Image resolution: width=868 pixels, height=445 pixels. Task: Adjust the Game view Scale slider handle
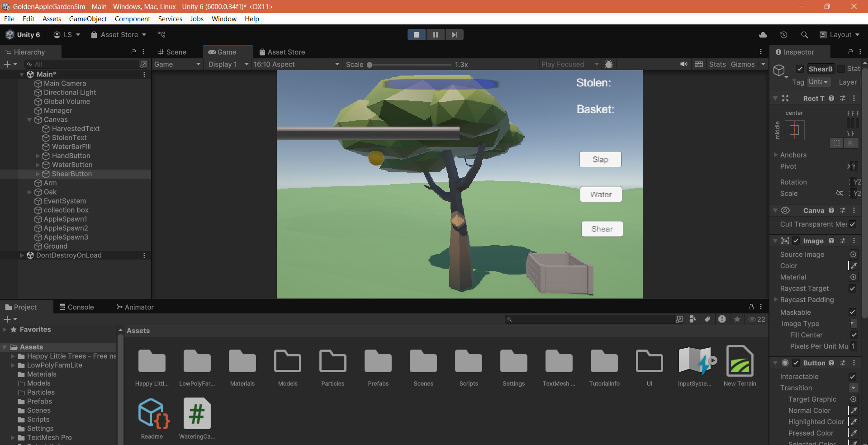370,65
